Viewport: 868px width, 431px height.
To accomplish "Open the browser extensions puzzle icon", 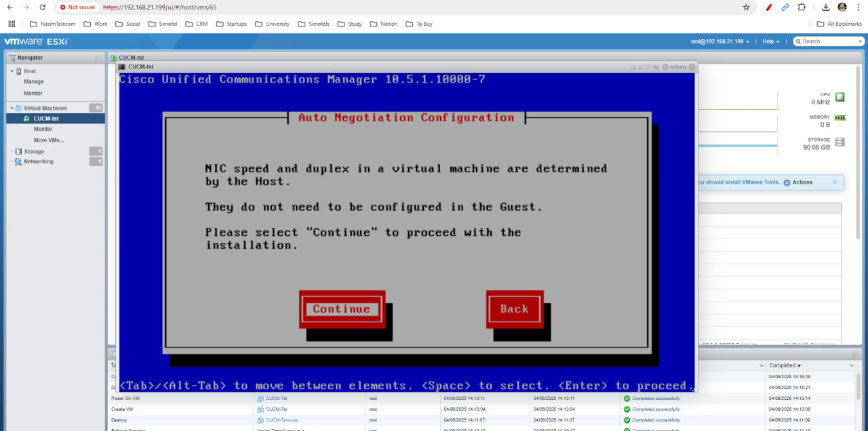I will (x=802, y=7).
